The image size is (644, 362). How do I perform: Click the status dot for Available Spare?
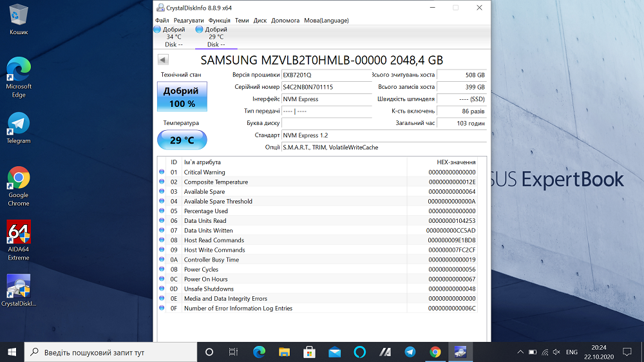click(x=162, y=191)
